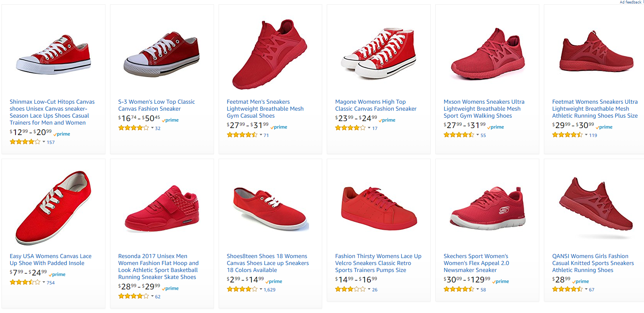The image size is (644, 313).
Task: Click Shoes8teen Shoes 18 Womens Canvas title
Action: (x=268, y=263)
